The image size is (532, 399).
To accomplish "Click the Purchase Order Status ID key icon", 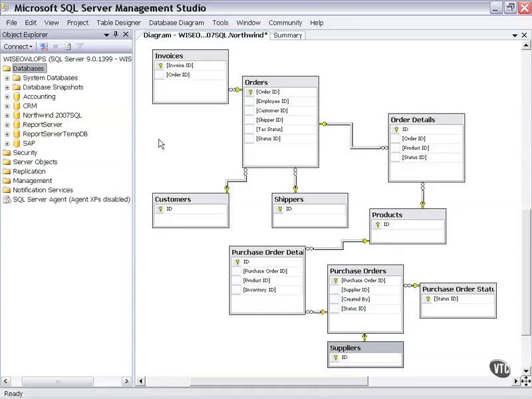I will coord(428,299).
